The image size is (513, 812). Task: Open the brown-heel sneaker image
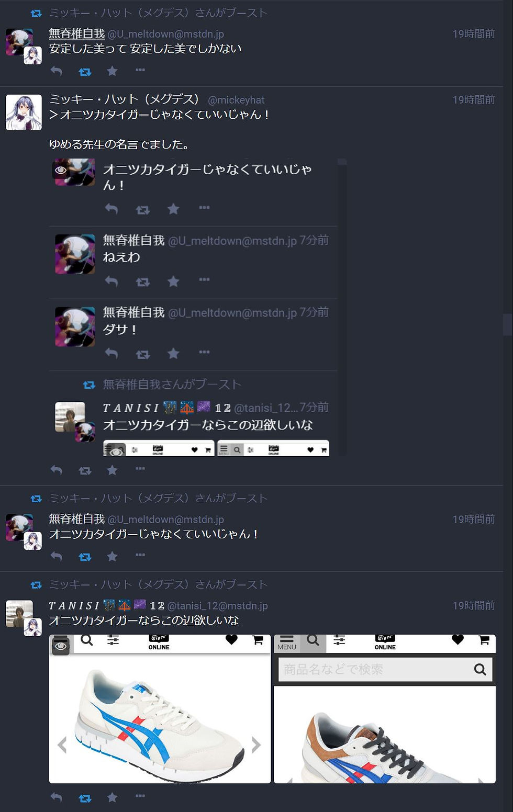tap(385, 709)
